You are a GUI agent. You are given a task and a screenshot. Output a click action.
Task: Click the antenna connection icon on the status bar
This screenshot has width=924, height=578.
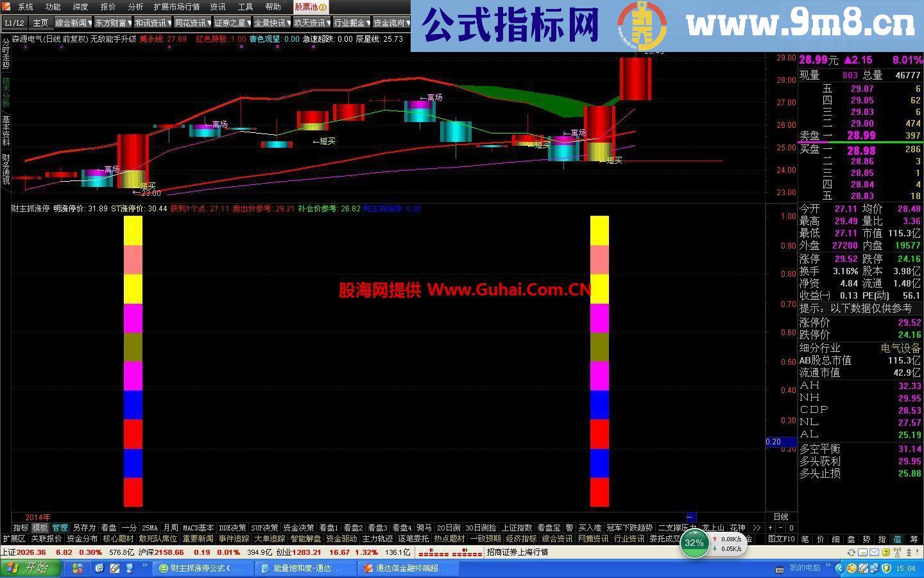pos(898,553)
